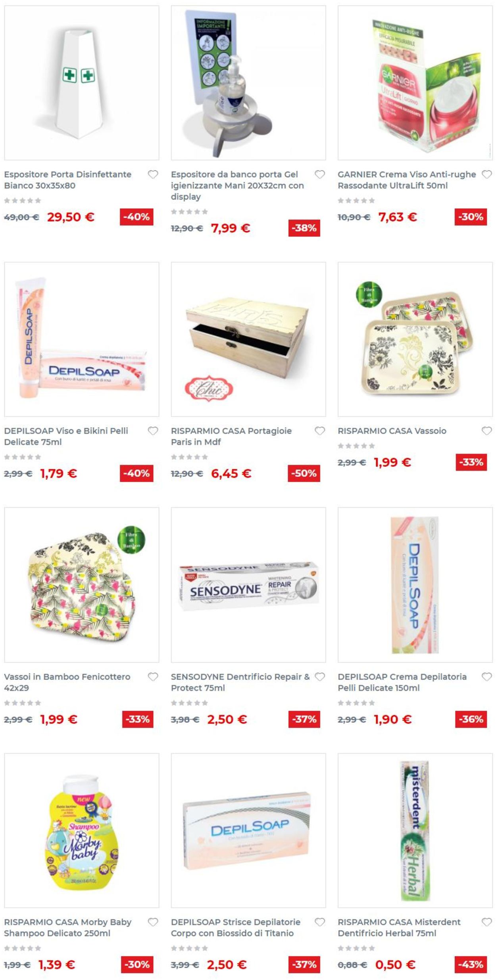Tap heart icon beside RISPARMIO CASA Vassoio
This screenshot has height=980, width=496.
click(486, 431)
